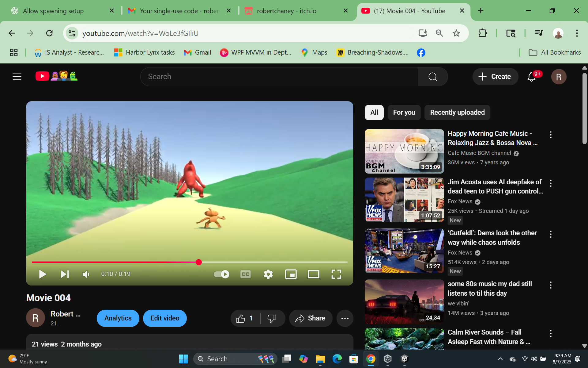
Task: Open video player settings gear
Action: (268, 274)
